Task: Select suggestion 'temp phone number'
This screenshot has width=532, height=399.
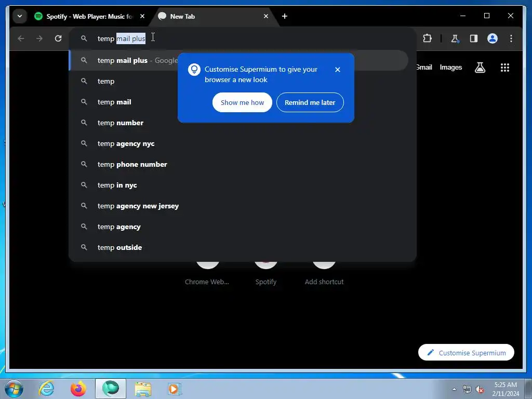Action: (x=238, y=164)
